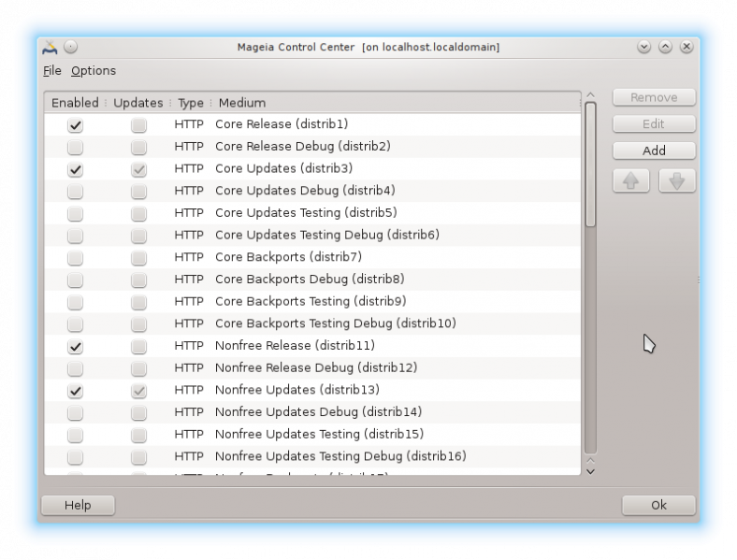Viewport: 737px width, 560px height.
Task: Mark Core Release (distrib1) as updates medium
Action: point(138,125)
